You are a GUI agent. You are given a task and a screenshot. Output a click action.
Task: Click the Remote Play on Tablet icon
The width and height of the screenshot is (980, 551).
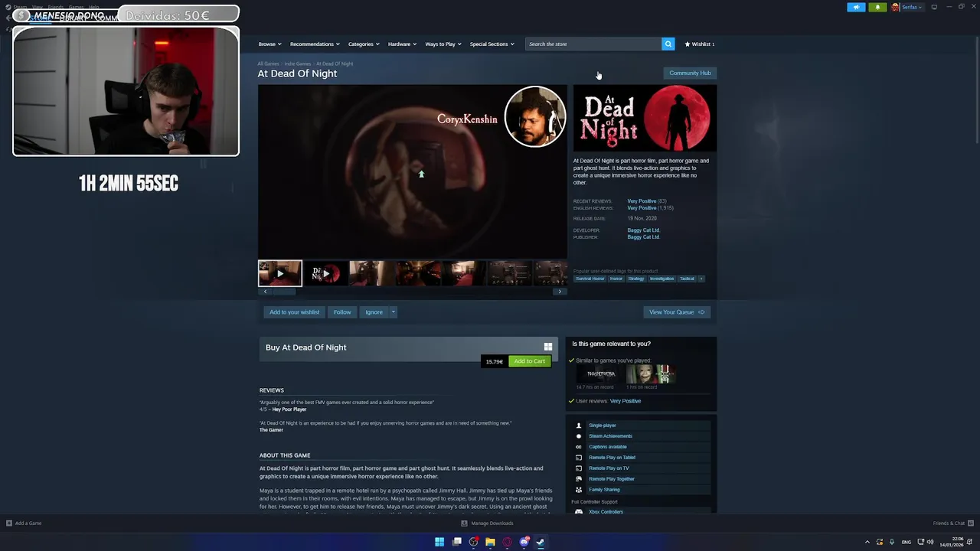579,458
